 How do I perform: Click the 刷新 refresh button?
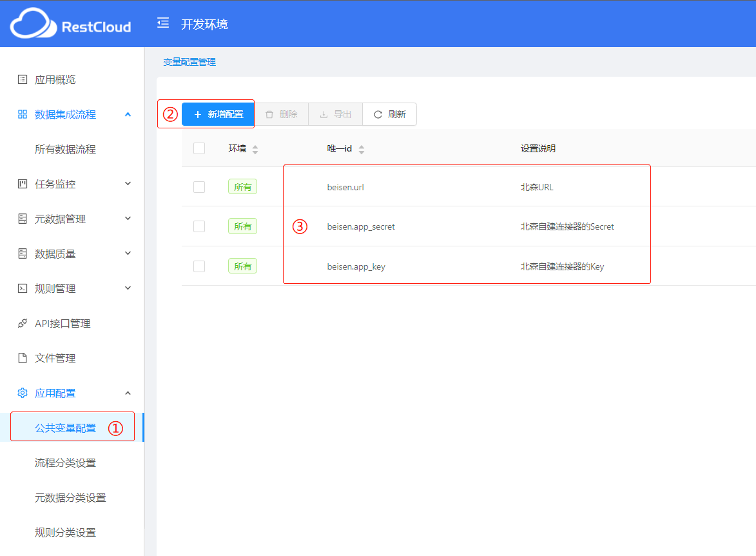(x=389, y=114)
